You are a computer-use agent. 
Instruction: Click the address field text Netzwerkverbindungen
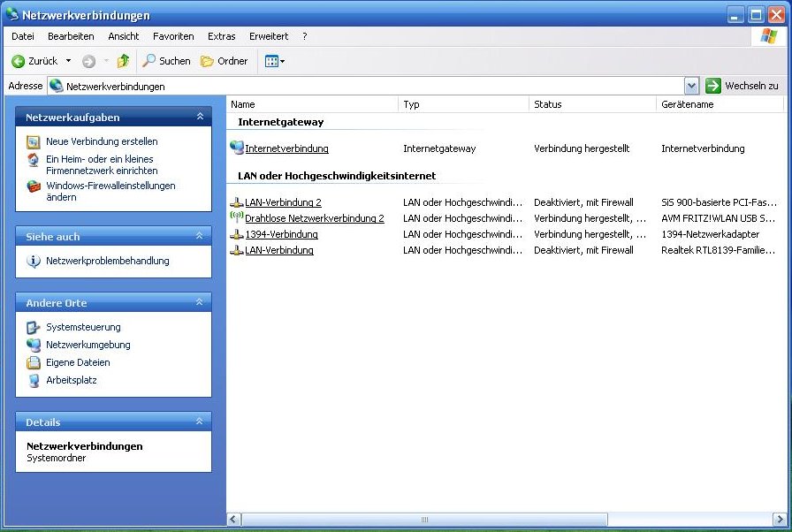pos(116,87)
